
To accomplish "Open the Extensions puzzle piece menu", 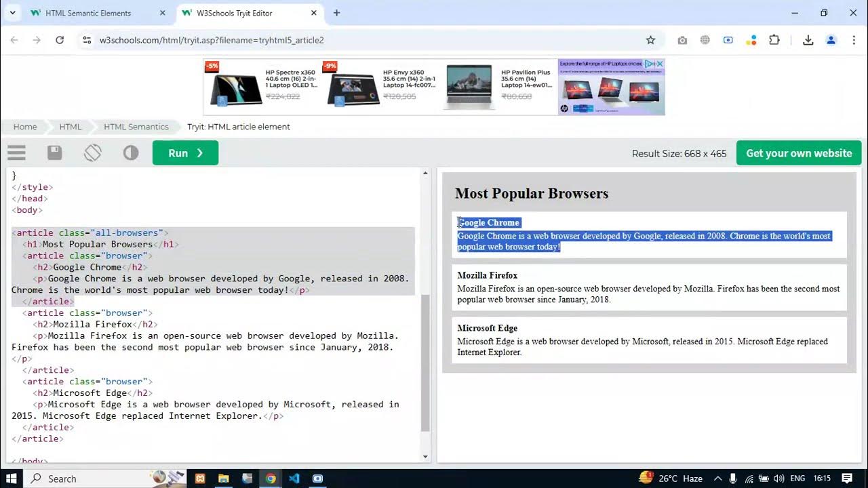I will click(x=774, y=40).
